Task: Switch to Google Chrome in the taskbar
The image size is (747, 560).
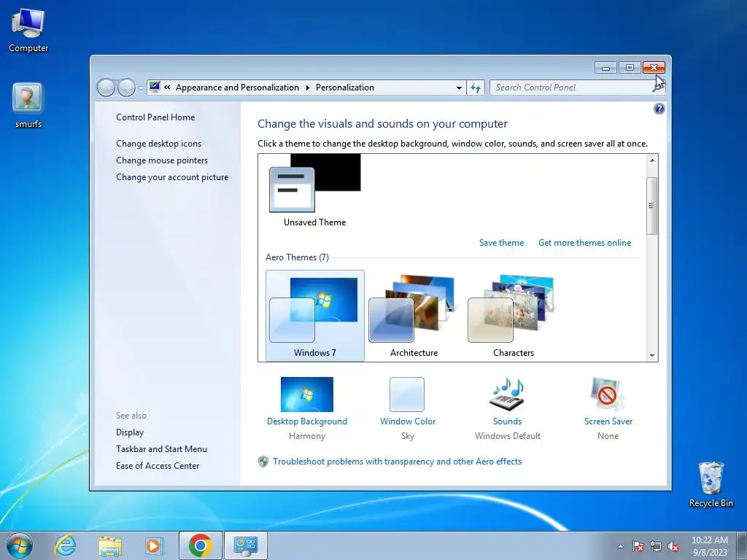Action: tap(201, 545)
